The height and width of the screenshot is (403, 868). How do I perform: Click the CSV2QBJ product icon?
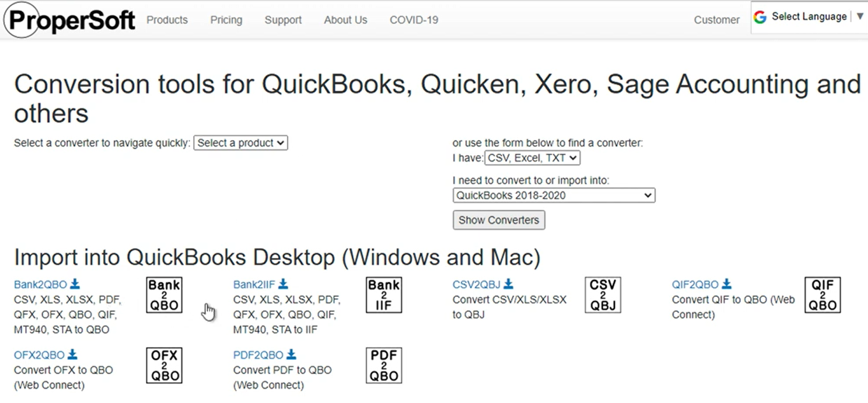tap(603, 295)
